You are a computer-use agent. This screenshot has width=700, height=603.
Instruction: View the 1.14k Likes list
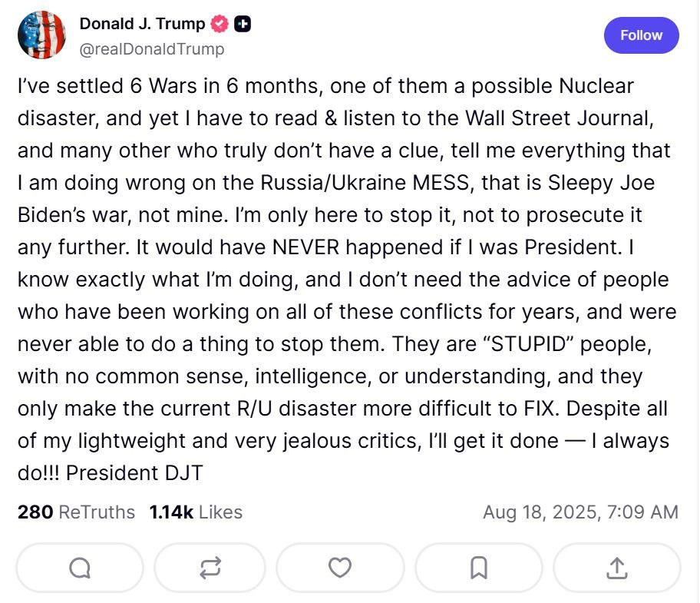(196, 512)
